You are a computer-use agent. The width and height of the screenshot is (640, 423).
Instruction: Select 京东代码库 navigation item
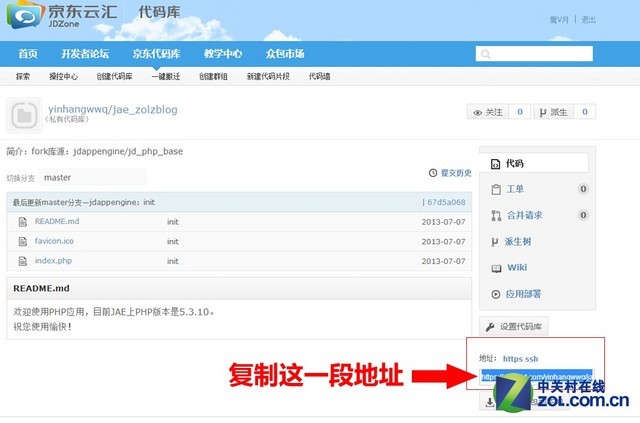pos(156,53)
